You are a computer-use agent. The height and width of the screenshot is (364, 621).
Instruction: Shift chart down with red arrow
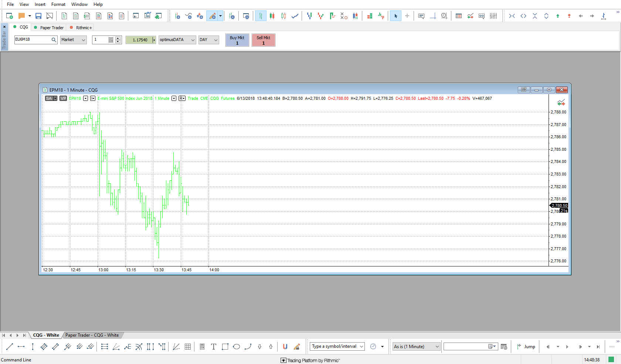click(569, 16)
